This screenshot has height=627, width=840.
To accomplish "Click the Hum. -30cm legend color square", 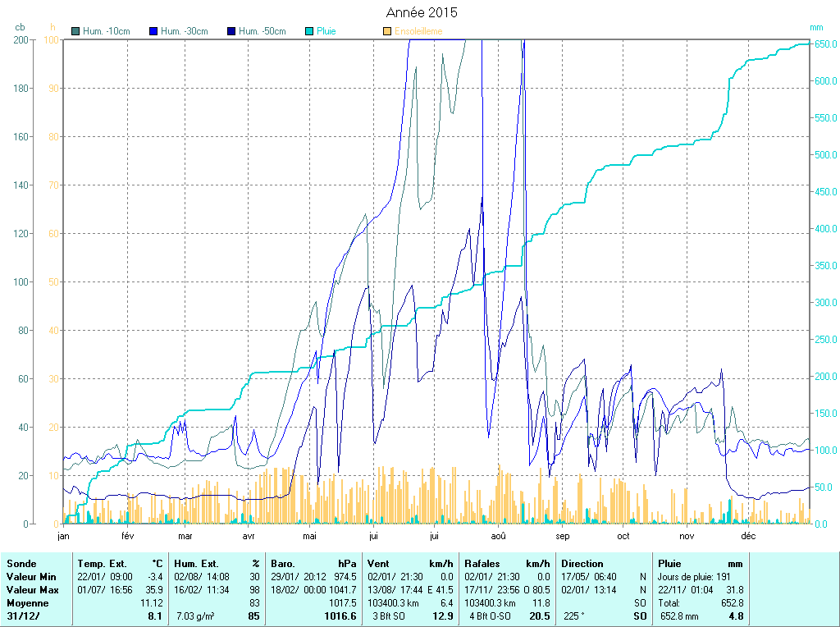I will pyautogui.click(x=153, y=31).
